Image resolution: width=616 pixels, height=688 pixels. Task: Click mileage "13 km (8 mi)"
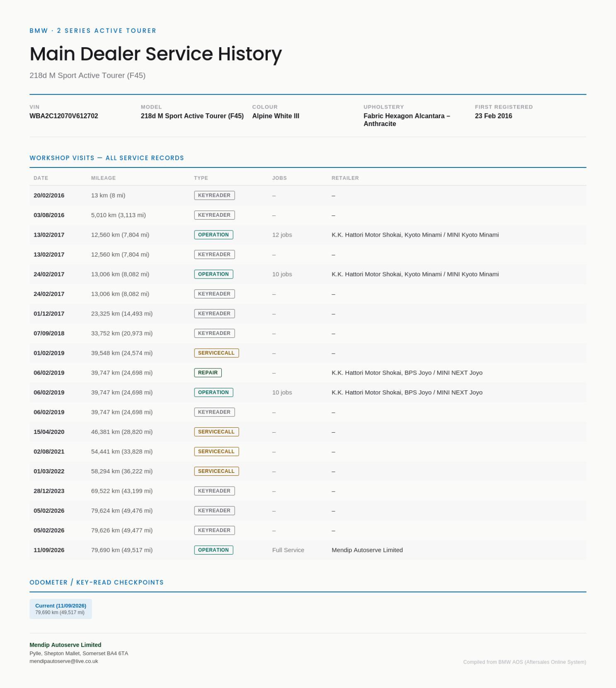click(x=108, y=195)
